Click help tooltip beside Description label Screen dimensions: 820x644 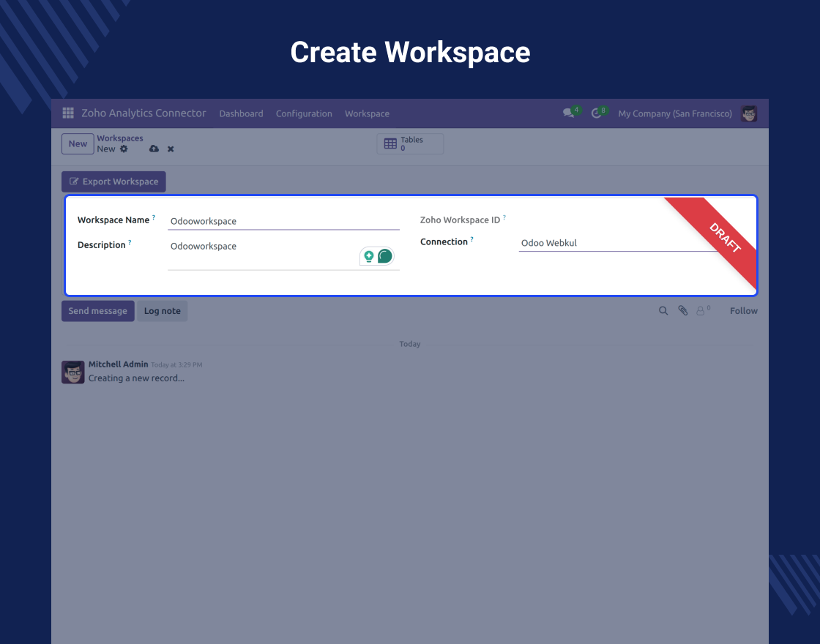coord(130,242)
